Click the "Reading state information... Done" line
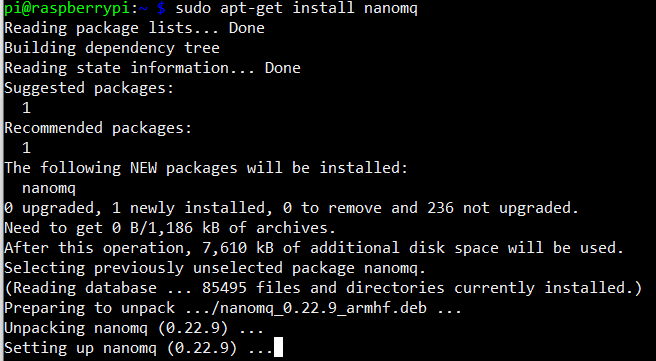 [152, 68]
